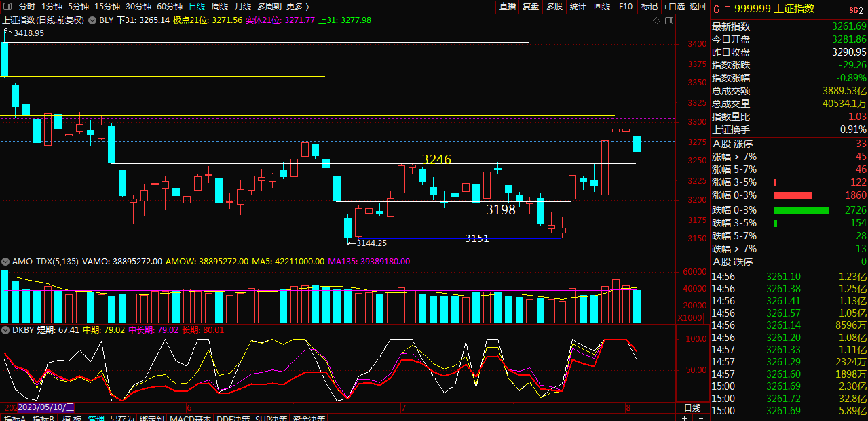Select the 周线 weekly period
868x421 pixels.
(x=219, y=6)
